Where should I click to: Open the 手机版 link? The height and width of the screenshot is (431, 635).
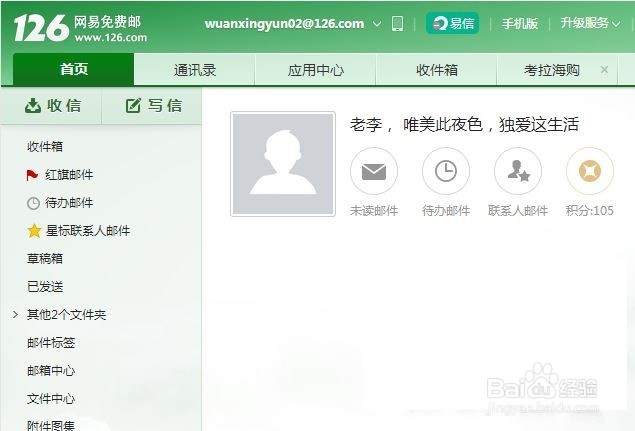[520, 23]
